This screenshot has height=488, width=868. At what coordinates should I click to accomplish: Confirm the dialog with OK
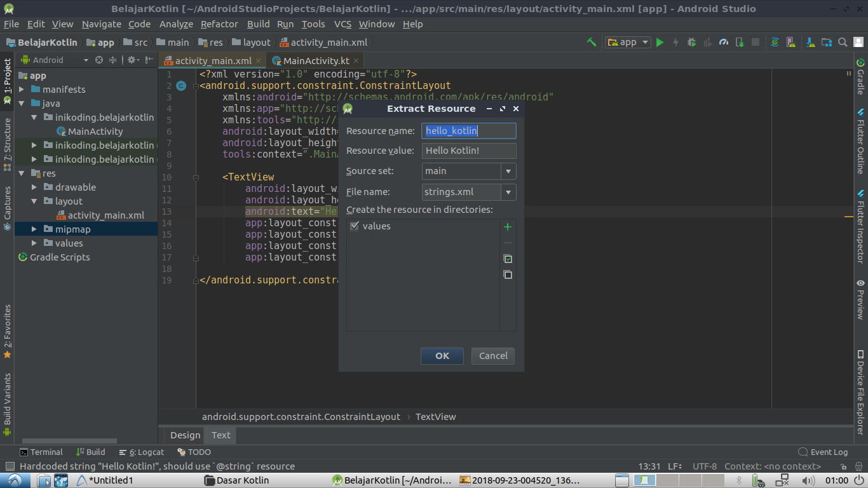click(442, 356)
